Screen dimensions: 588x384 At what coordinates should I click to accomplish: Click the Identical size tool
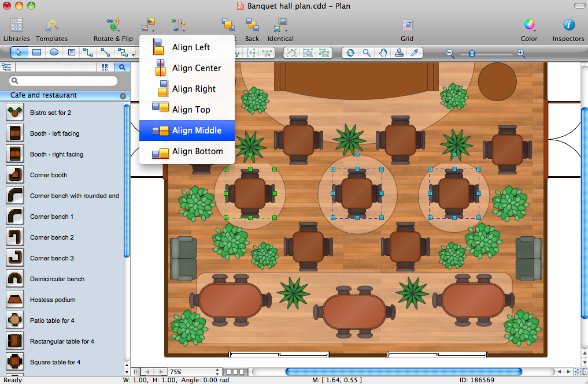tap(280, 29)
